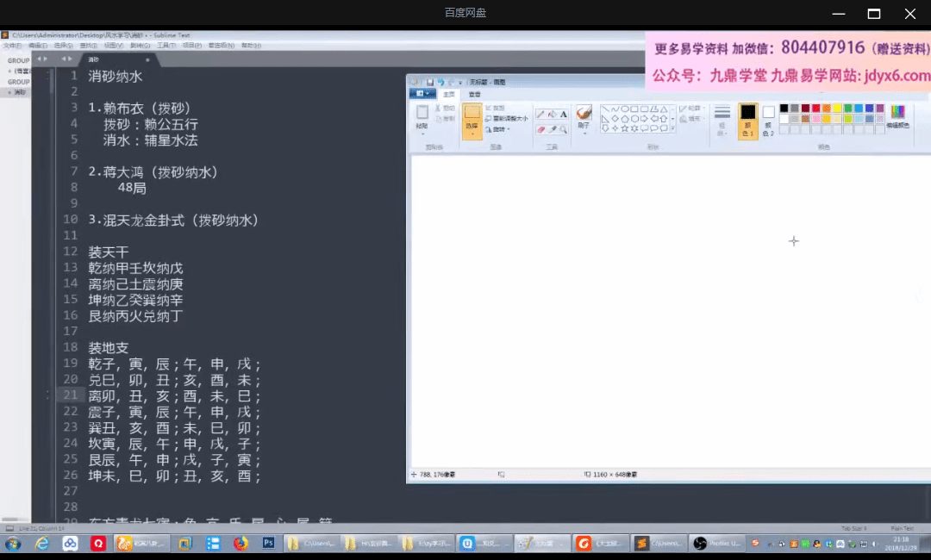Select the Fill with color bucket tool
Screen dimensions: 931x560
(x=552, y=114)
